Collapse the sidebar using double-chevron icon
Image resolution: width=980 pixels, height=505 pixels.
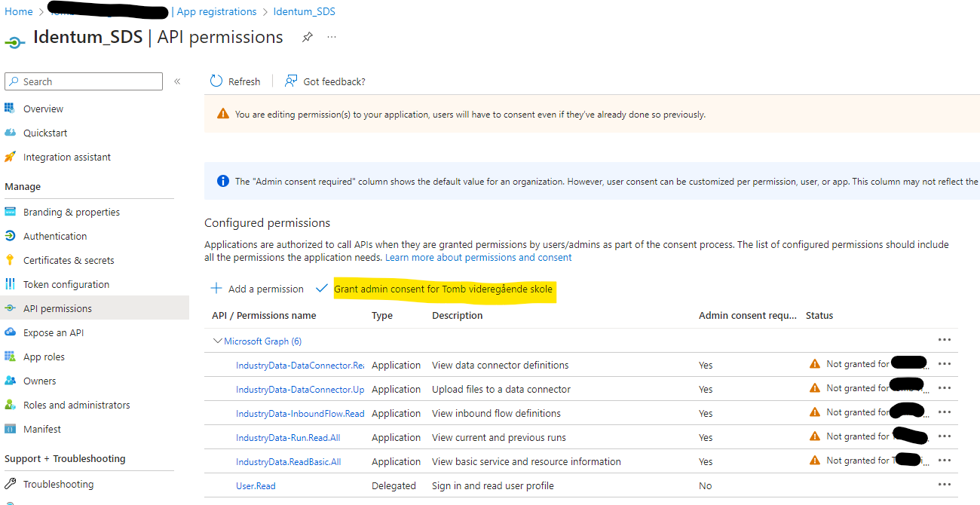[177, 81]
